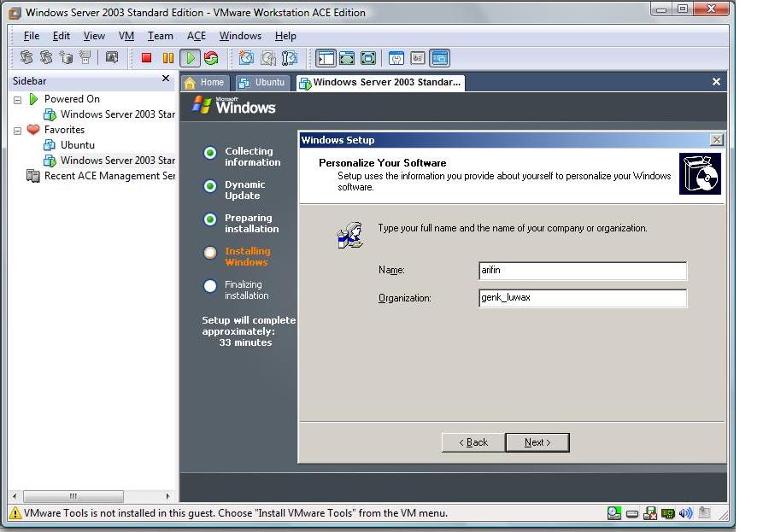Click the CD-ROM device status icon
Image resolution: width=769 pixels, height=532 pixels.
click(x=614, y=513)
